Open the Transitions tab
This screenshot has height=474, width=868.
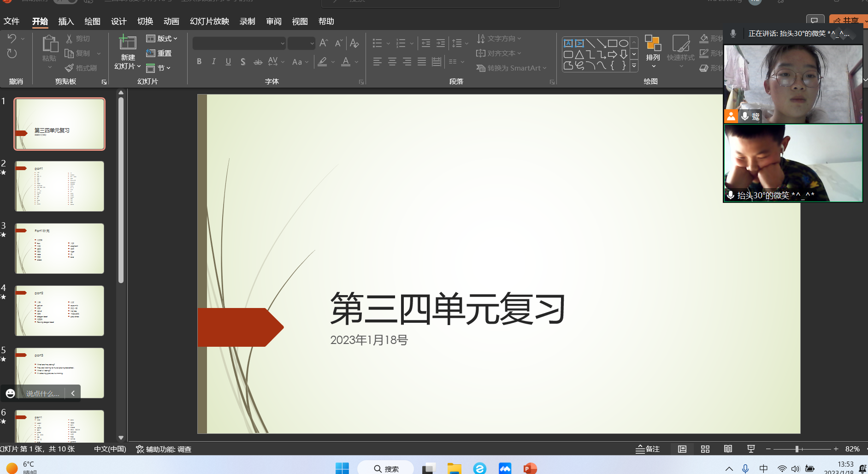point(145,21)
